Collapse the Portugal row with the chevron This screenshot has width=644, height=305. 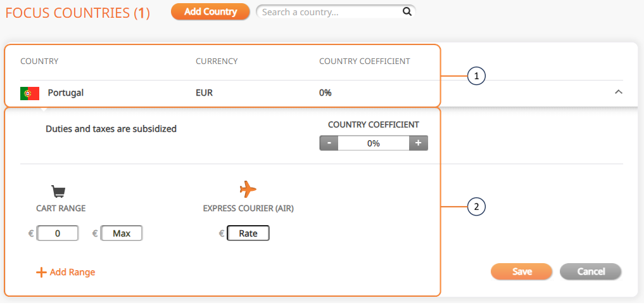tap(618, 93)
